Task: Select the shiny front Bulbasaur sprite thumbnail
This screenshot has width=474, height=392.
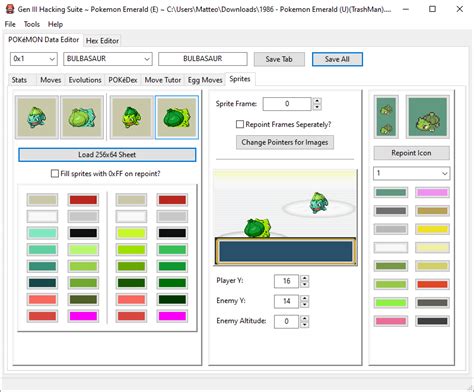Action: [132, 117]
